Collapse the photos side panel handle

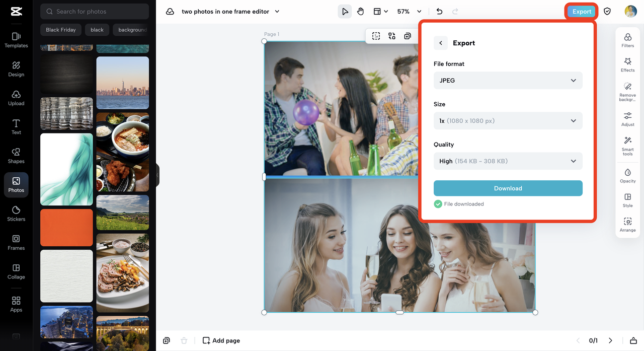pyautogui.click(x=157, y=175)
